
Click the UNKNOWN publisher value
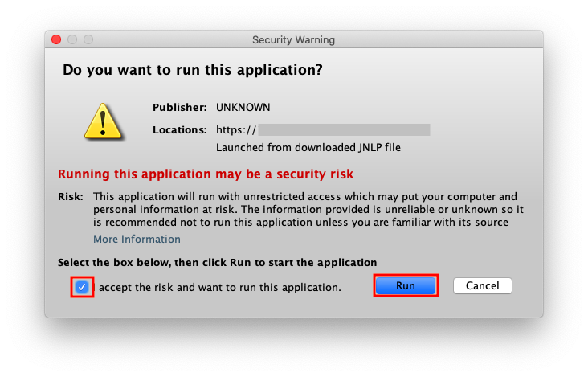pos(243,107)
